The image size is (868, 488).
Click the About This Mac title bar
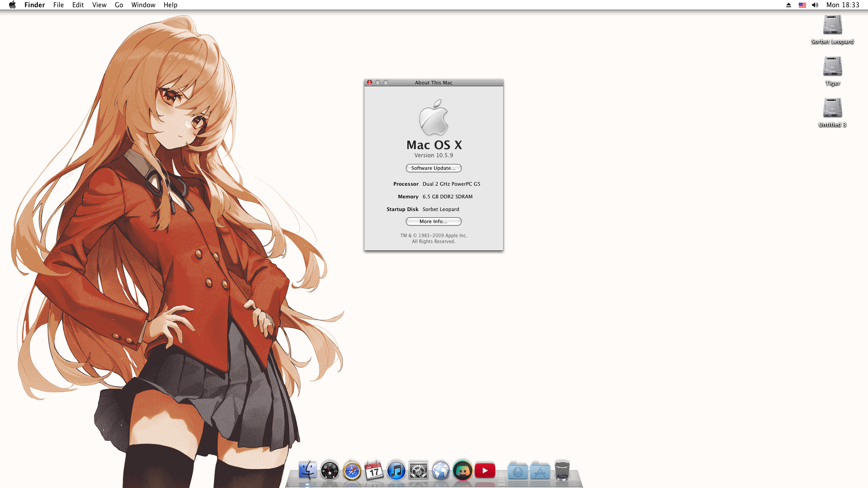[x=434, y=83]
